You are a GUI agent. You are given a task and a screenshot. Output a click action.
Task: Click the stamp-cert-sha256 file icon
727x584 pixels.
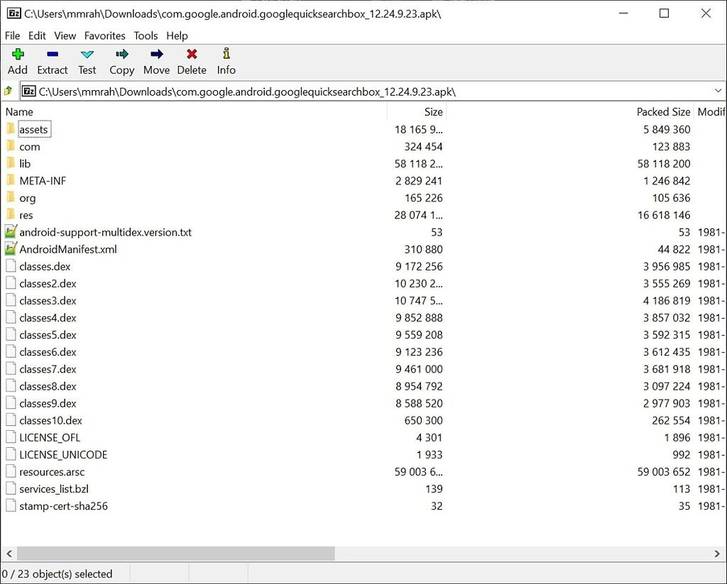[11, 506]
